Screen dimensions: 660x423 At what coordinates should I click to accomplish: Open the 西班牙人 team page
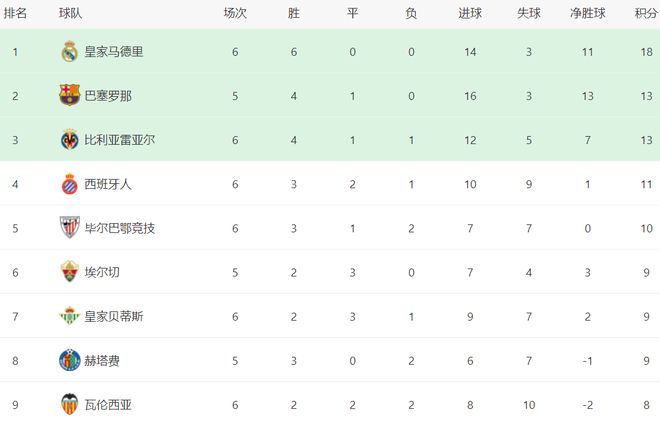pos(107,184)
